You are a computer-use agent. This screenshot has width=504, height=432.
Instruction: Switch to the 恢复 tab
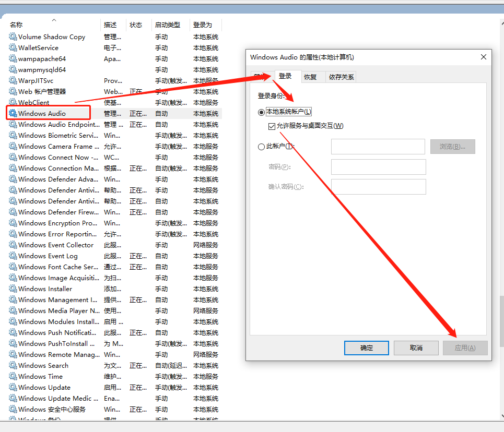tap(311, 76)
